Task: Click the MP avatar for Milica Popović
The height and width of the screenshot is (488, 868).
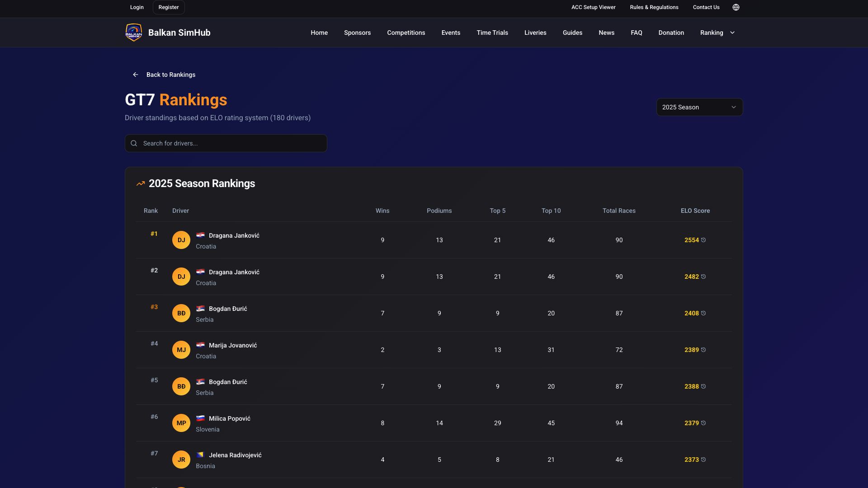Action: coord(181,423)
